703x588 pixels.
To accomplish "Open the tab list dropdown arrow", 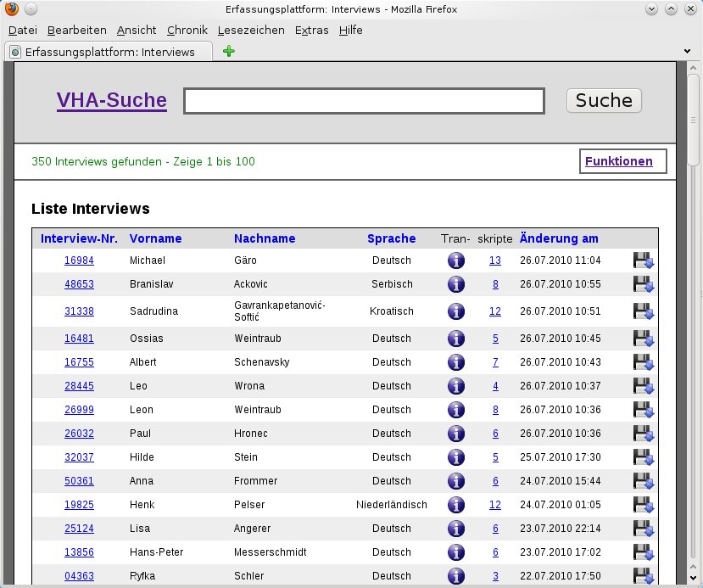I will (x=686, y=52).
